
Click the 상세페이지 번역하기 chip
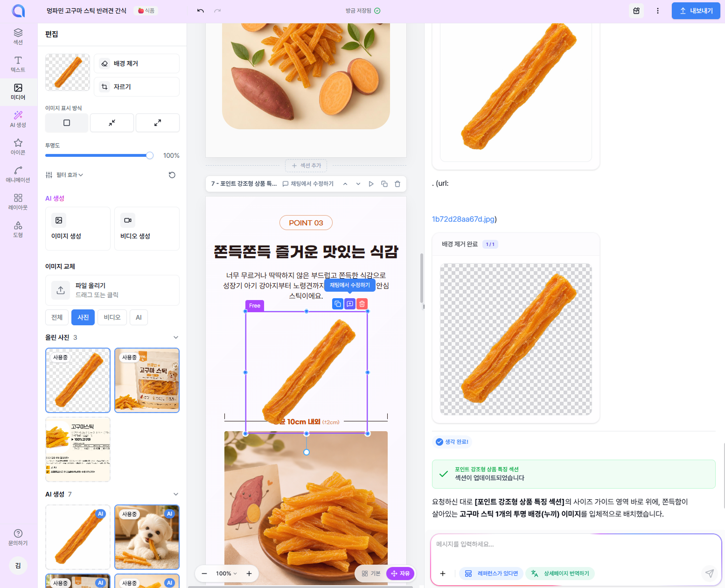pyautogui.click(x=560, y=574)
